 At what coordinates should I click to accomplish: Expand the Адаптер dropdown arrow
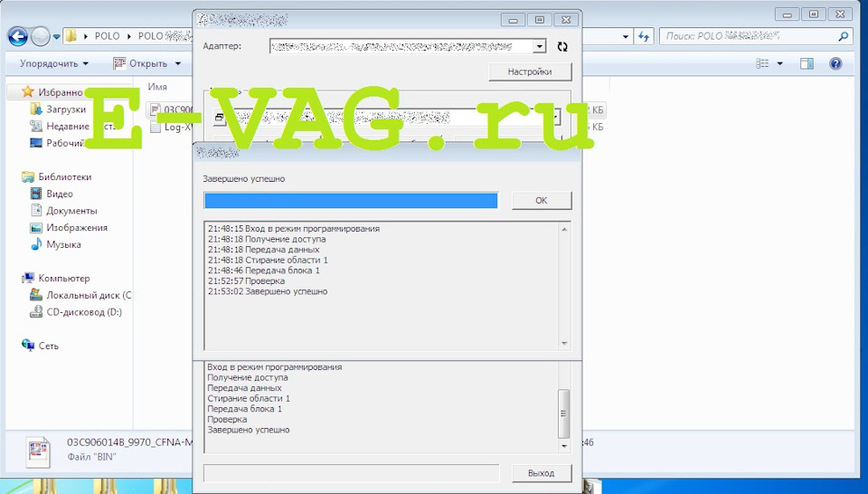tap(539, 46)
